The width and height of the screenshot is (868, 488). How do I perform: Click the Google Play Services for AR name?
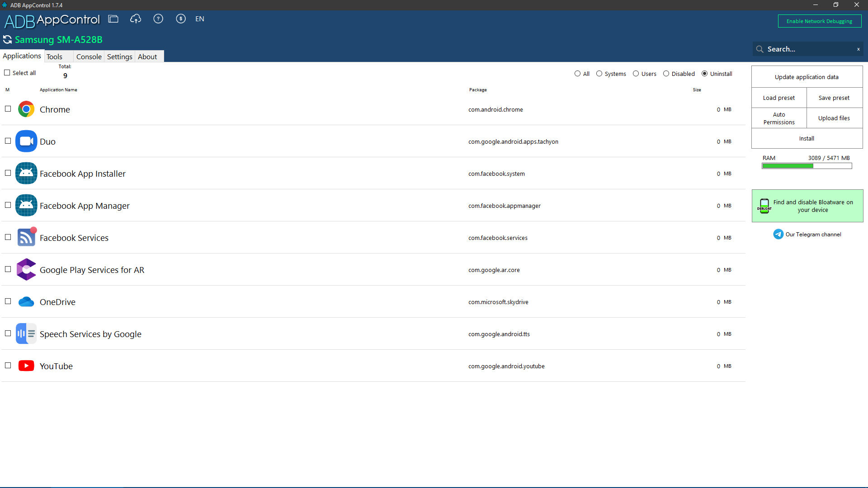click(92, 270)
